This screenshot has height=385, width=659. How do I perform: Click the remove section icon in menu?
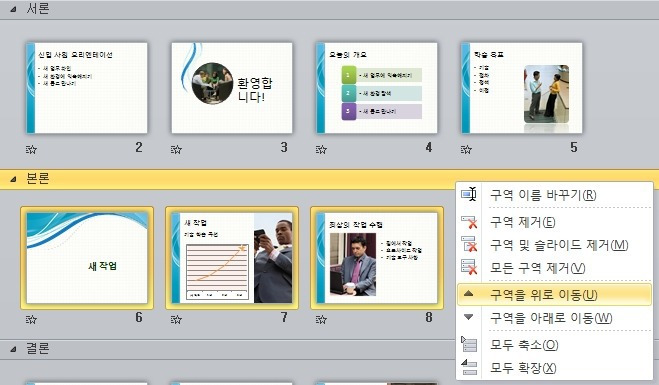pos(469,222)
